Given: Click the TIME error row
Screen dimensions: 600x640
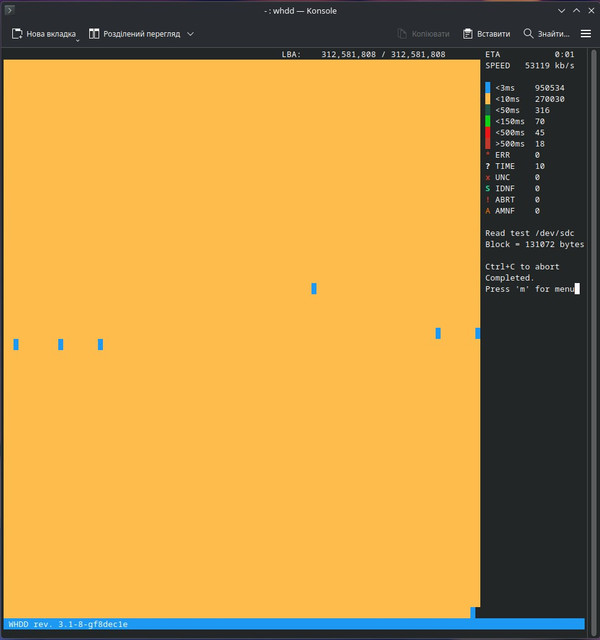Looking at the screenshot, I should [515, 166].
